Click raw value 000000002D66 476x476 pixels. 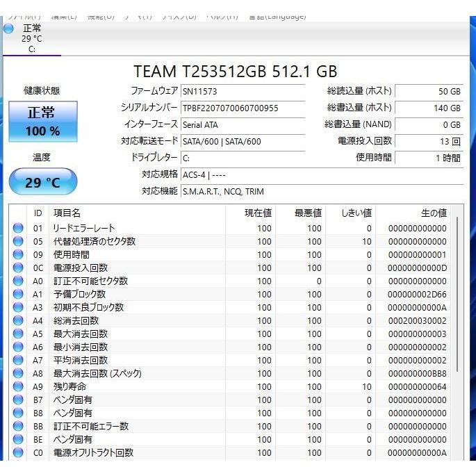(417, 295)
